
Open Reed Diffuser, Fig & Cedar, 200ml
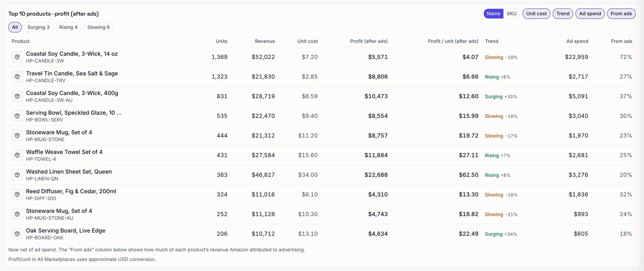click(x=71, y=191)
